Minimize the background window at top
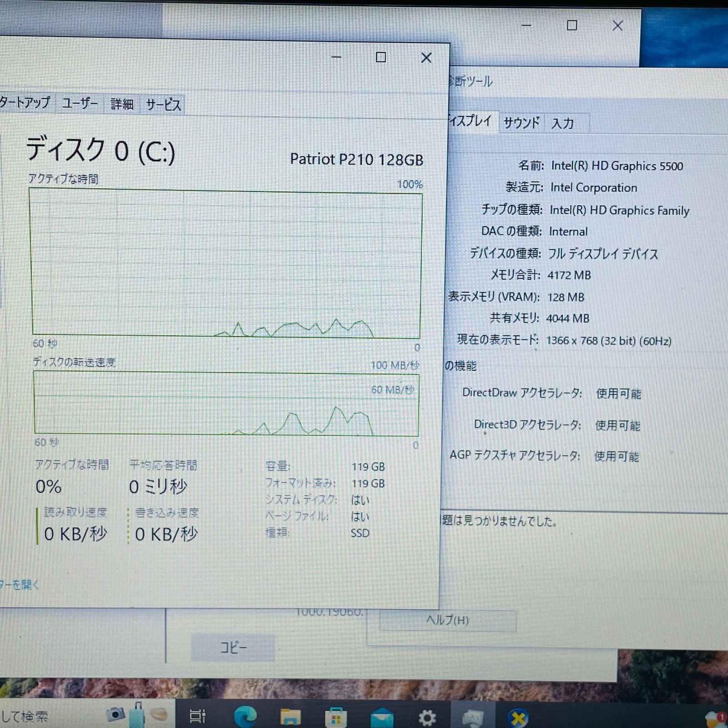The width and height of the screenshot is (728, 728). point(526,25)
